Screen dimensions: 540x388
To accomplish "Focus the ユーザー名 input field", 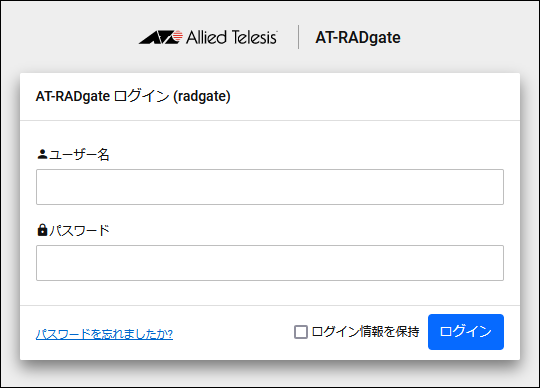I will click(270, 187).
